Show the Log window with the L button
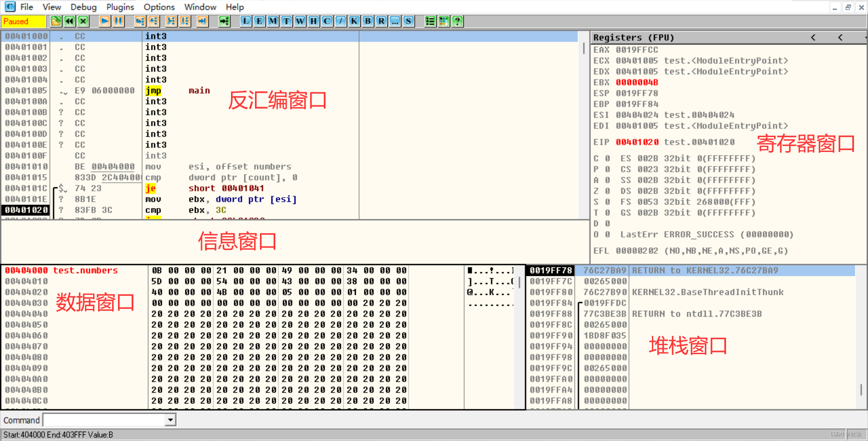The height and width of the screenshot is (441, 868). (x=245, y=21)
